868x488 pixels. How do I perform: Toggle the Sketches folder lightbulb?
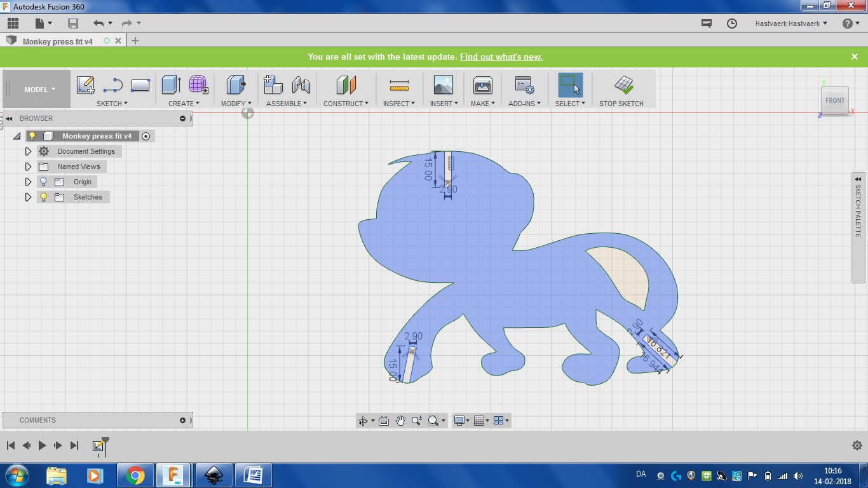[x=44, y=197]
